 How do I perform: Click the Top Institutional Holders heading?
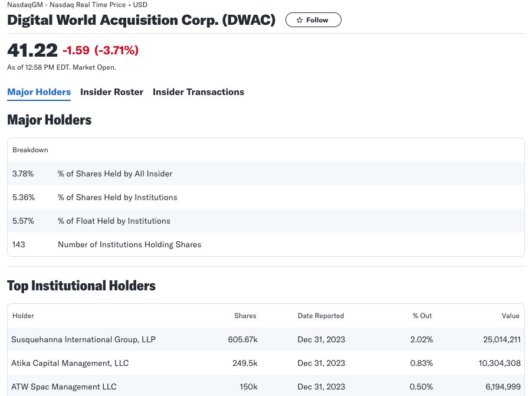(x=81, y=286)
